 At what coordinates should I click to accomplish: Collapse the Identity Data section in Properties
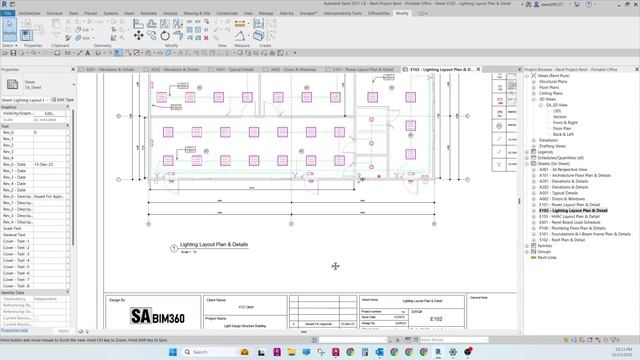pyautogui.click(x=68, y=293)
